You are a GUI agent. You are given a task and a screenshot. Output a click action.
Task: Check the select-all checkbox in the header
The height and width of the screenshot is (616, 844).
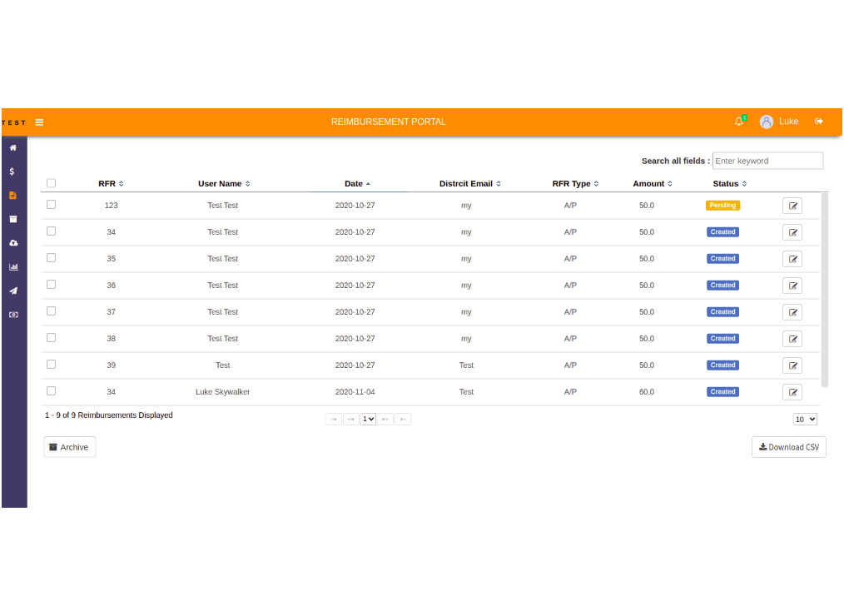[51, 182]
